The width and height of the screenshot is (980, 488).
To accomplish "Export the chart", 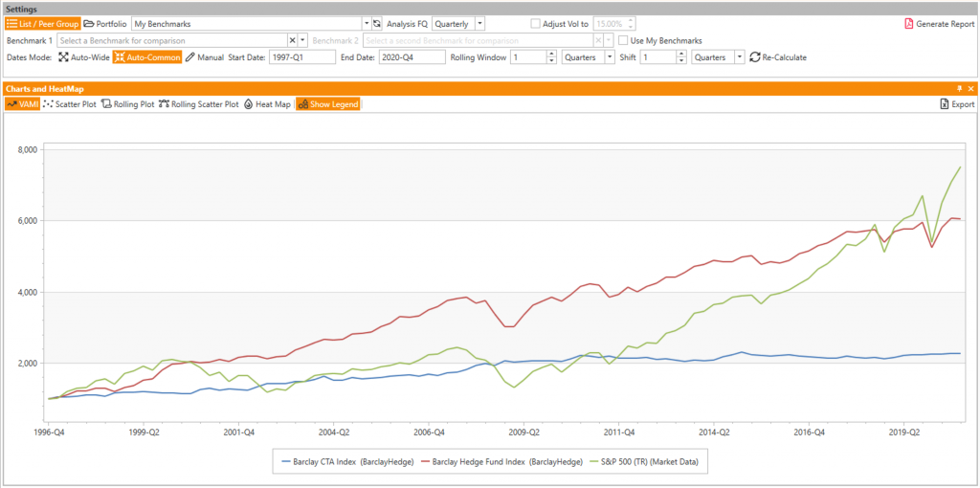I will pos(956,104).
